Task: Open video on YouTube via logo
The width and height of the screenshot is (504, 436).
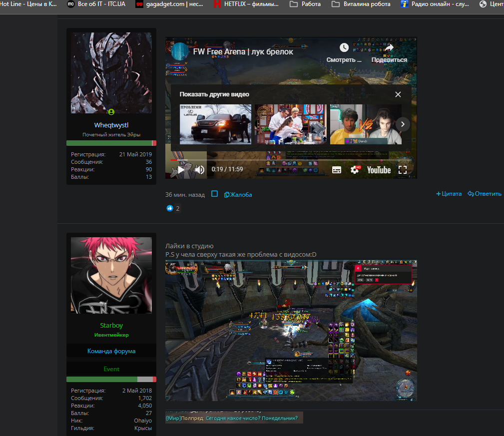Action: [379, 170]
